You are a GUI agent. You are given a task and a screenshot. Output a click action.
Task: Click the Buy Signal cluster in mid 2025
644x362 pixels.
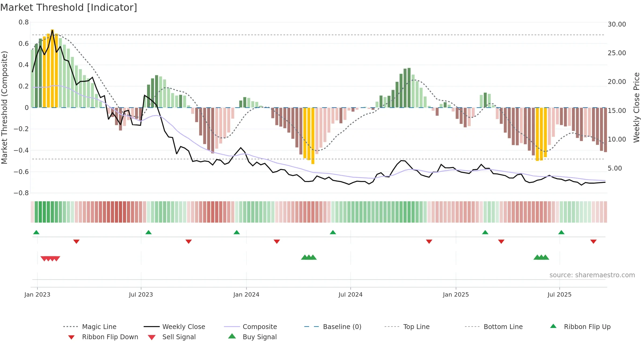click(541, 257)
